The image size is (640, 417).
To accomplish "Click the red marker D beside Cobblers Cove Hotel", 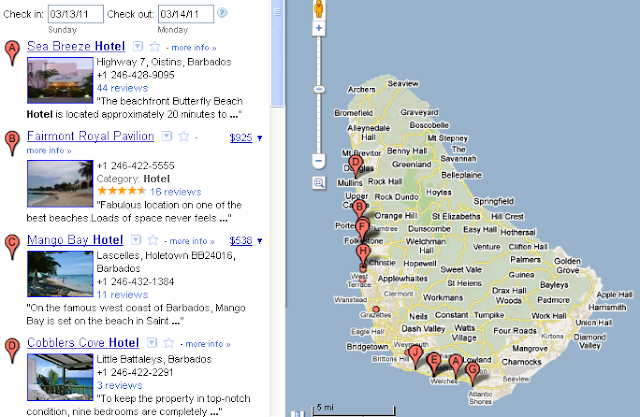I will 12,350.
